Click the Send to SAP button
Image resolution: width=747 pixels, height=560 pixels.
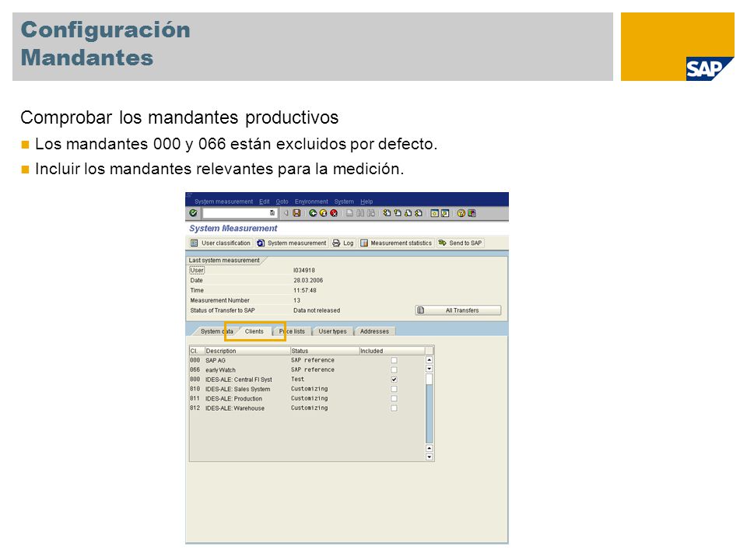460,243
